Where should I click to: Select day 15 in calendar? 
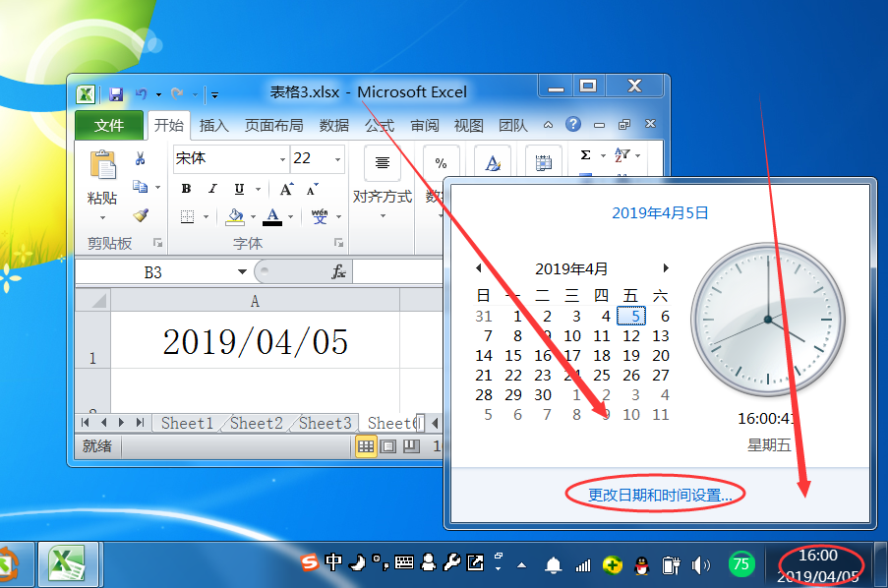tap(513, 356)
